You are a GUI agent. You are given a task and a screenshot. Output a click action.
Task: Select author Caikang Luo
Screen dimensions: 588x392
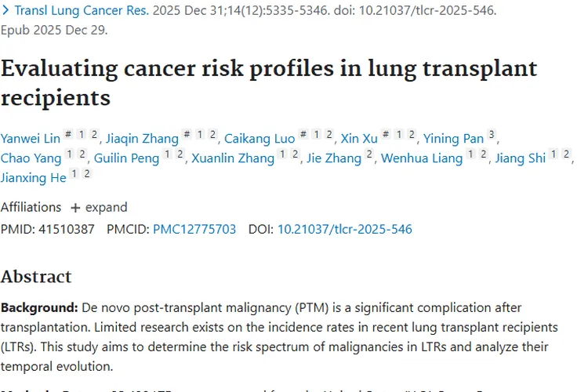coord(260,139)
